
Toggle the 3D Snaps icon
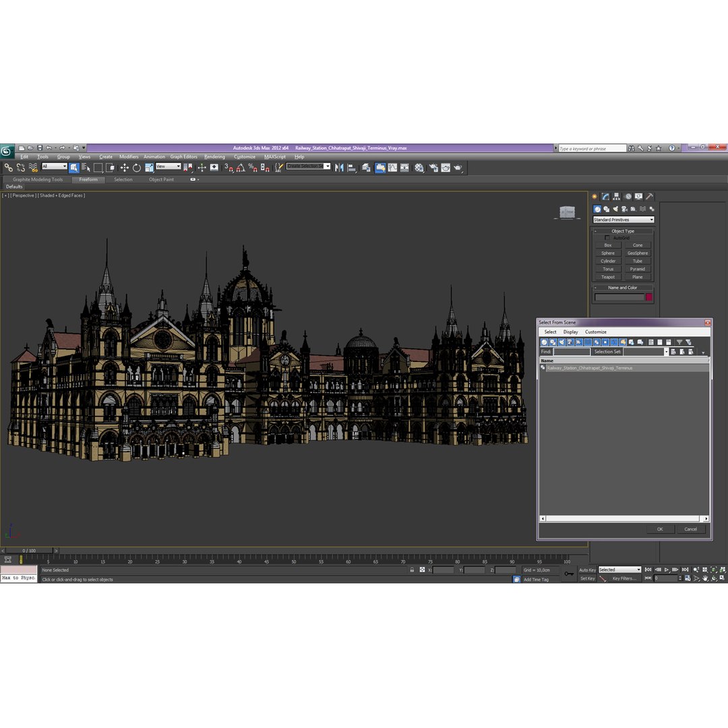pyautogui.click(x=229, y=168)
